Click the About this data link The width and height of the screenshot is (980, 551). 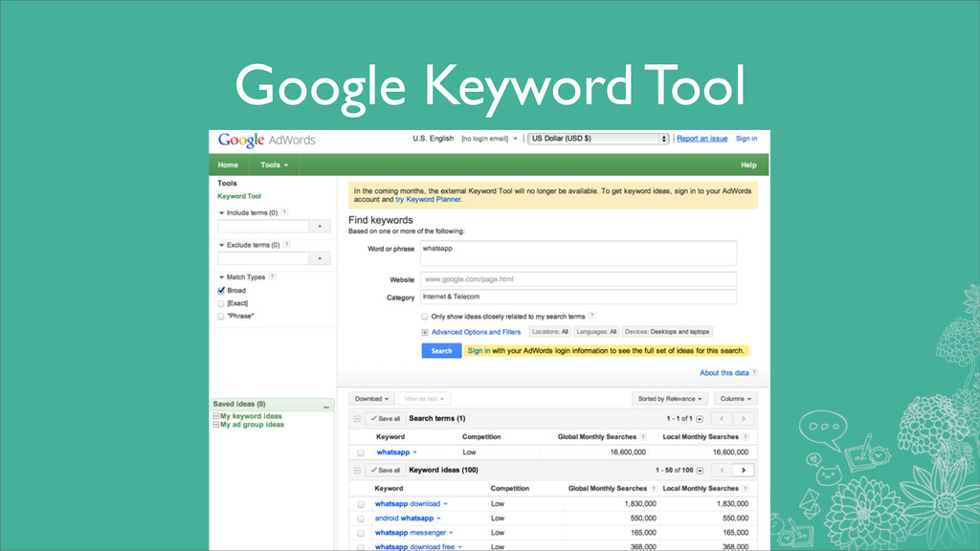pyautogui.click(x=724, y=373)
